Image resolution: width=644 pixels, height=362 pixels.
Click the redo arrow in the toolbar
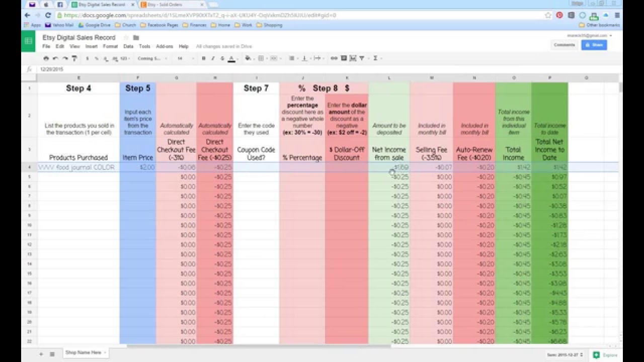[x=65, y=58]
